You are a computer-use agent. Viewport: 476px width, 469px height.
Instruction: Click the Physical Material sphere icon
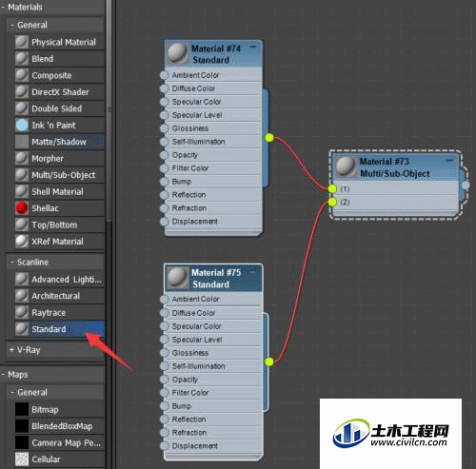coord(22,42)
